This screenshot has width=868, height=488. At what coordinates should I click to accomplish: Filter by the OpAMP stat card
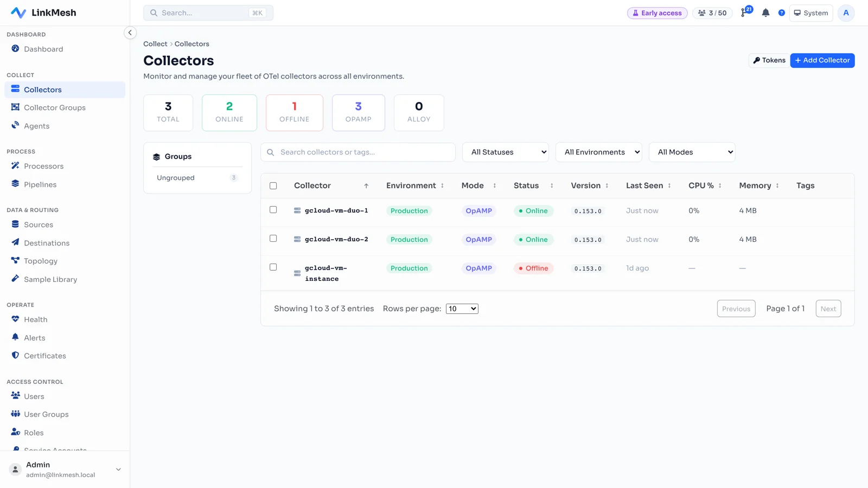click(359, 113)
